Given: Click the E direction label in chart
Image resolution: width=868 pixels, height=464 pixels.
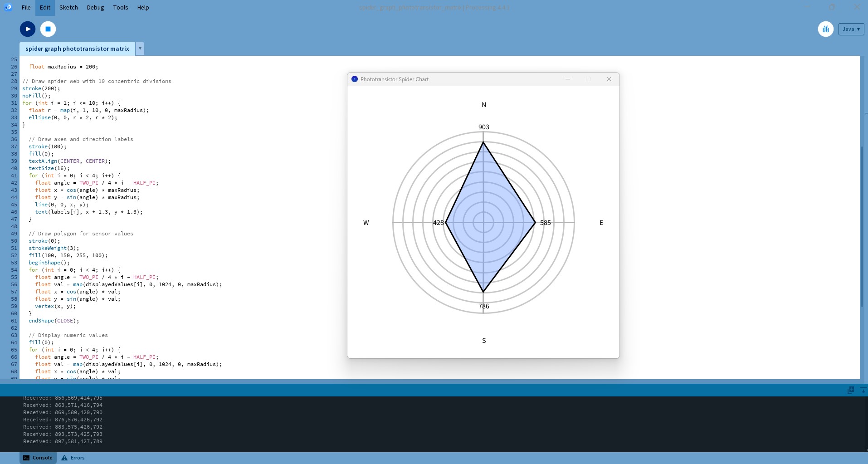Looking at the screenshot, I should tap(601, 223).
